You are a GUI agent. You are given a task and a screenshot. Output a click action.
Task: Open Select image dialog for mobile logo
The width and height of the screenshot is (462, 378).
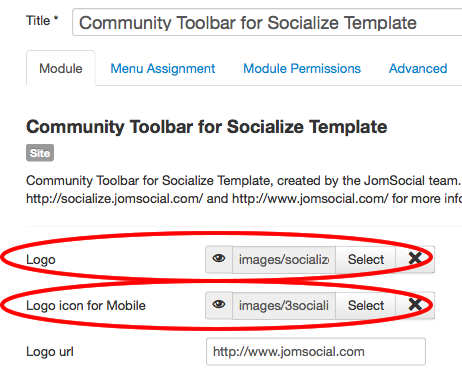[366, 305]
